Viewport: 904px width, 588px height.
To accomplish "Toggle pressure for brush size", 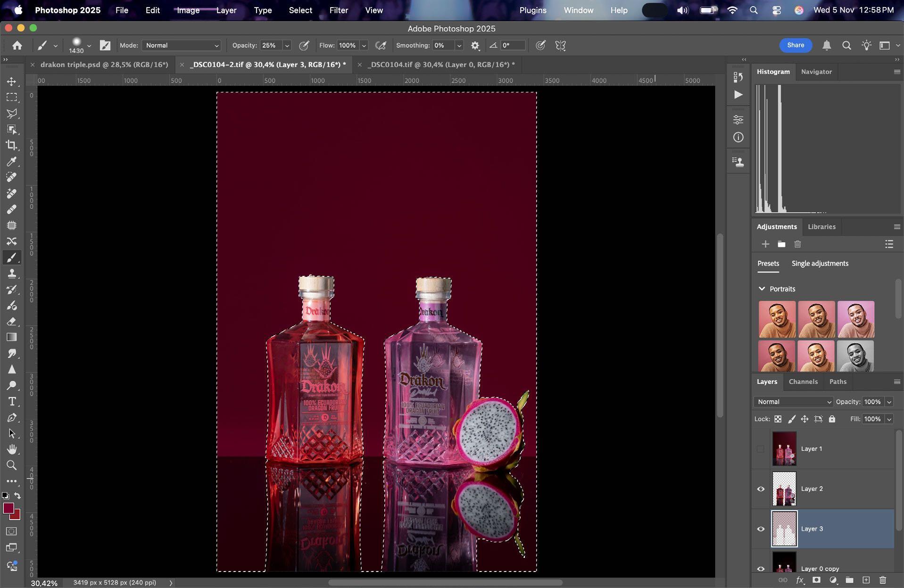I will pyautogui.click(x=540, y=45).
